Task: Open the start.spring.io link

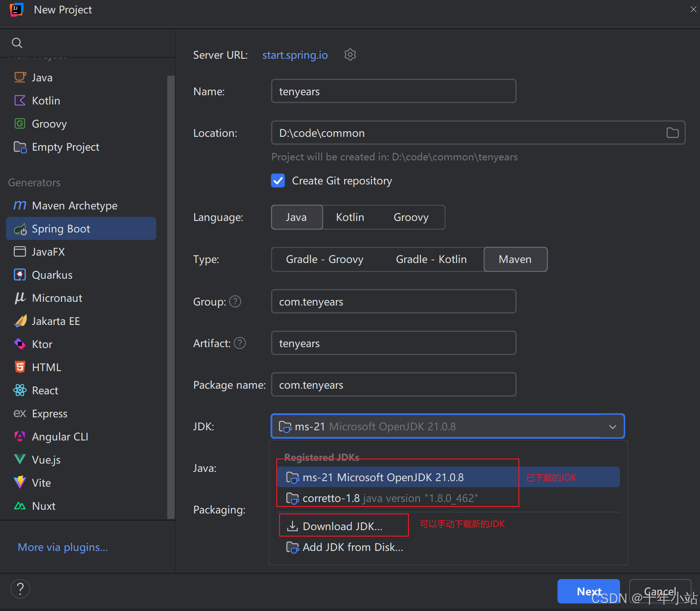Action: [x=295, y=55]
